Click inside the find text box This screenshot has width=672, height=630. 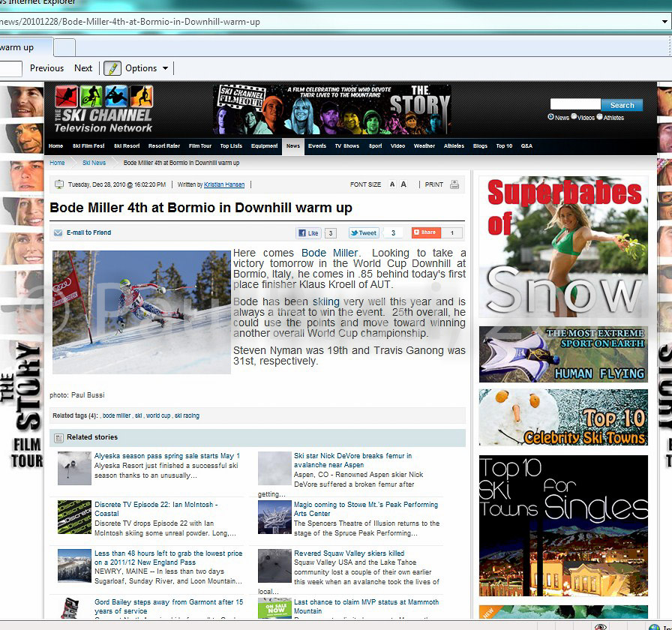coord(10,68)
